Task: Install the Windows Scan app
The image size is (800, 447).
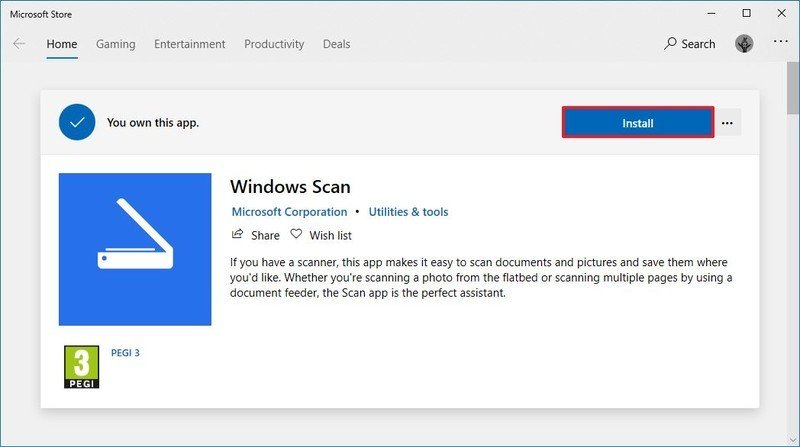Action: [638, 122]
